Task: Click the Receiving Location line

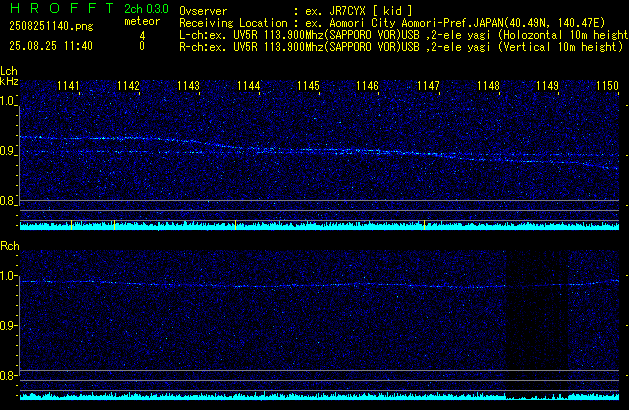Action: (x=392, y=23)
